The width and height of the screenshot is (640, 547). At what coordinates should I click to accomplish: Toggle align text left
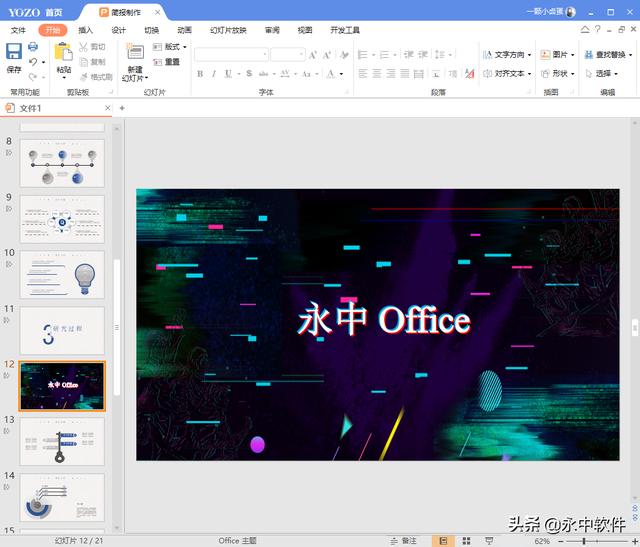point(363,74)
